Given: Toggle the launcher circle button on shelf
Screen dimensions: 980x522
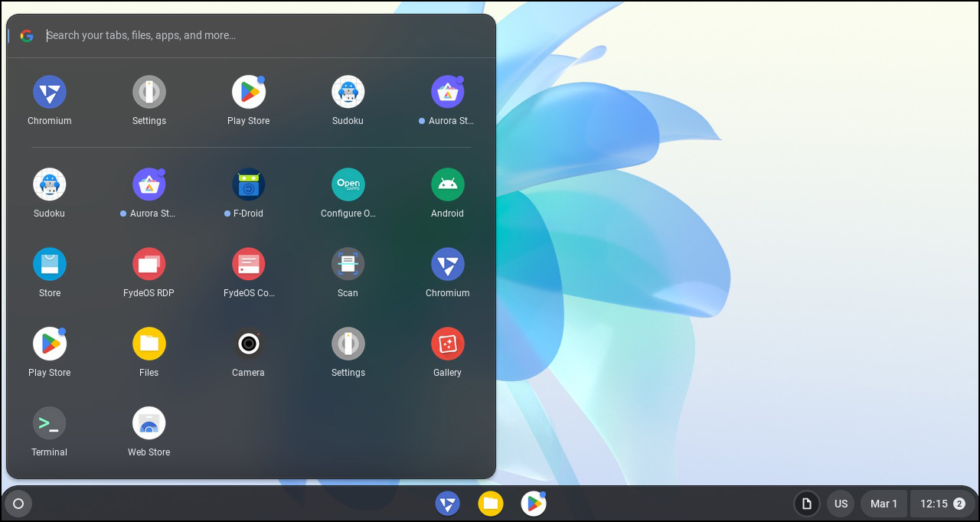Looking at the screenshot, I should 18,504.
